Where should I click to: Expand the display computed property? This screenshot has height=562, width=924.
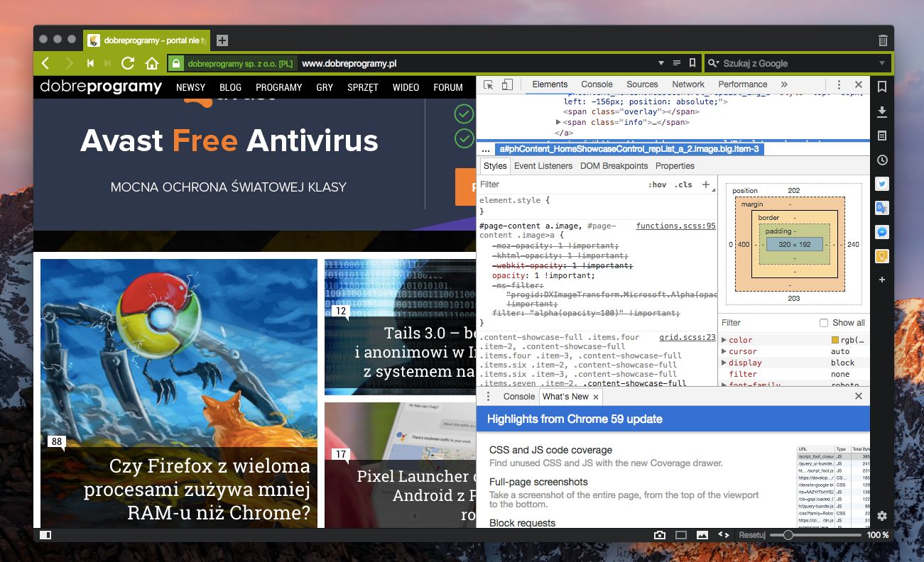tap(724, 363)
